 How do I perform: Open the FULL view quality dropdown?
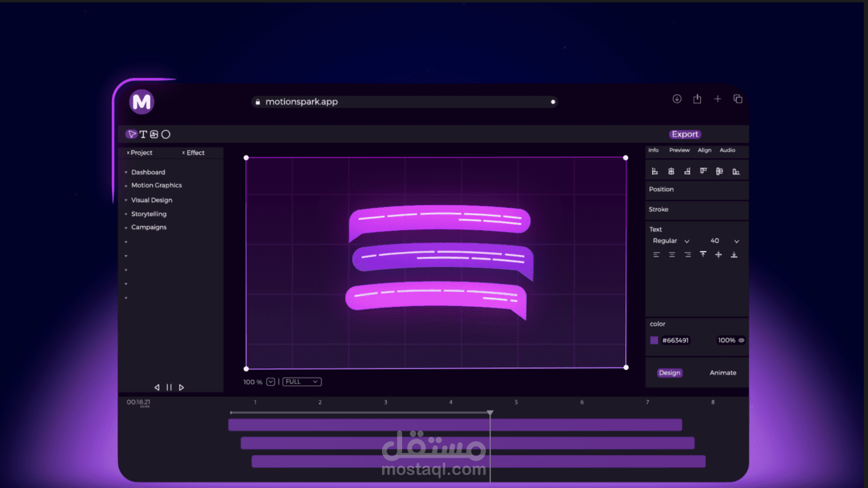click(x=302, y=382)
